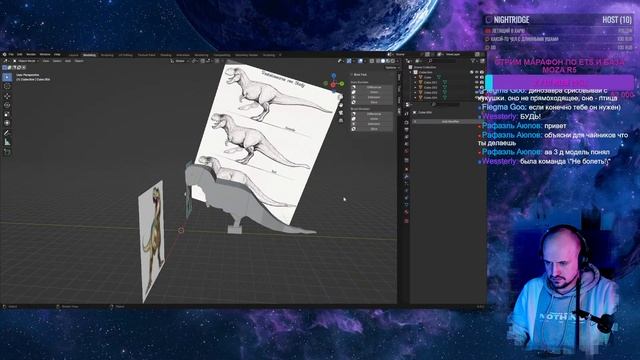Open the File menu
Screen dimensions: 640x360
coord(11,55)
